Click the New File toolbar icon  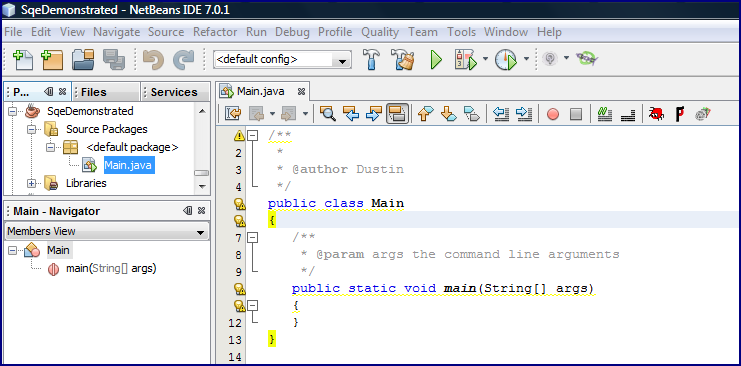[x=22, y=60]
